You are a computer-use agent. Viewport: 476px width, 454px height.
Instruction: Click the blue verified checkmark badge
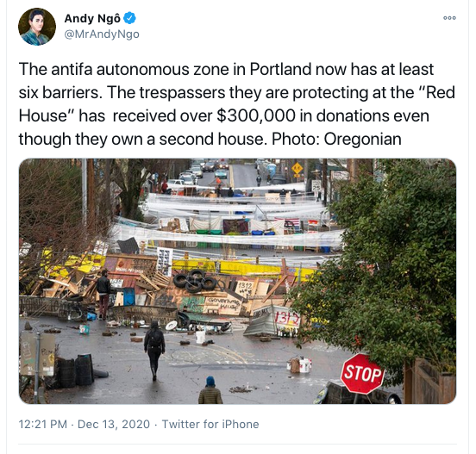point(130,18)
